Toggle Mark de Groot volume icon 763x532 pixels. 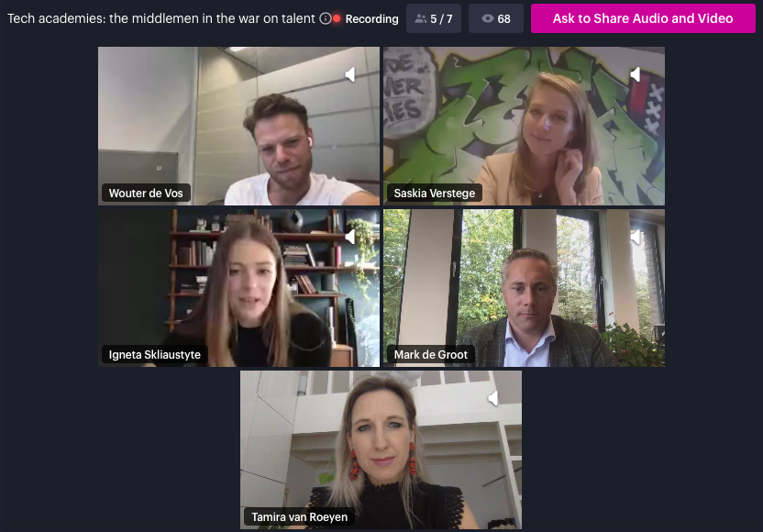pyautogui.click(x=635, y=237)
